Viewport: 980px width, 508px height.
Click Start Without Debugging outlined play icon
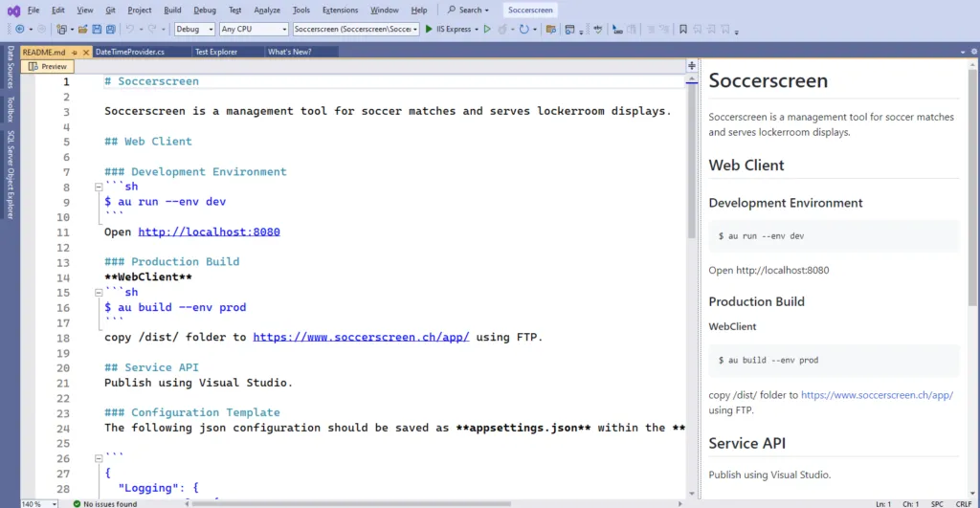(487, 30)
